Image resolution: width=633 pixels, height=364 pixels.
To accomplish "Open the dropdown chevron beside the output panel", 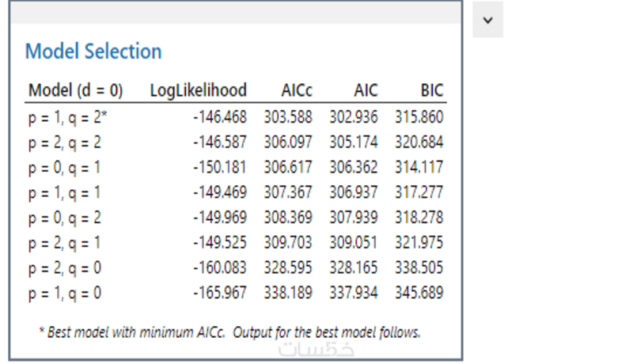I will coord(487,20).
